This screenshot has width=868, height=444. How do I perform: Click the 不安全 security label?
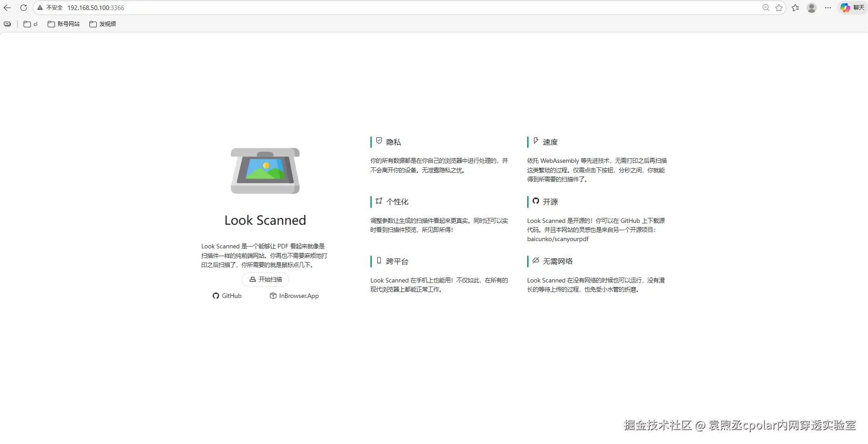coord(55,8)
